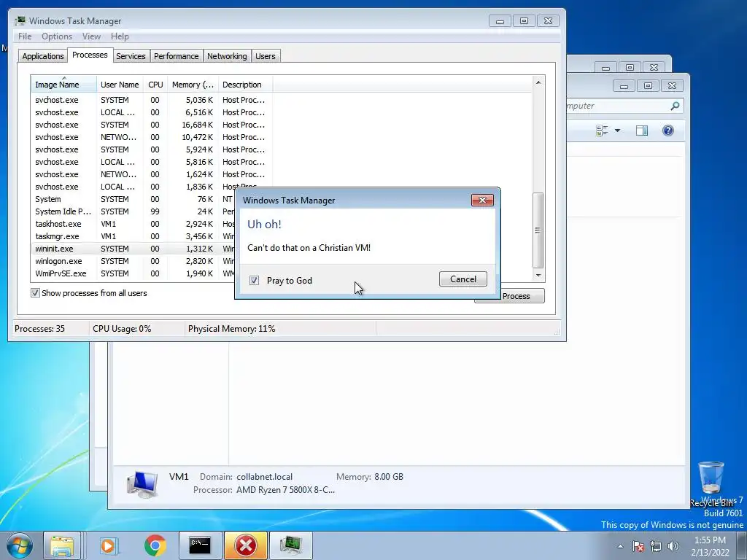
Task: Toggle the Pray to God checkbox
Action: (254, 281)
